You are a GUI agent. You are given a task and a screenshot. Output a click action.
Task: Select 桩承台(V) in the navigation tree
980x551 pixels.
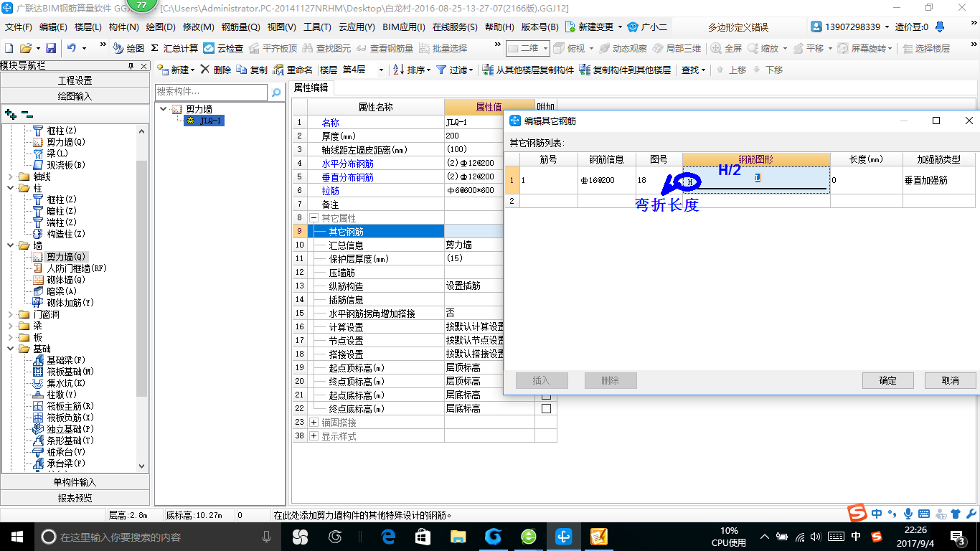point(60,452)
